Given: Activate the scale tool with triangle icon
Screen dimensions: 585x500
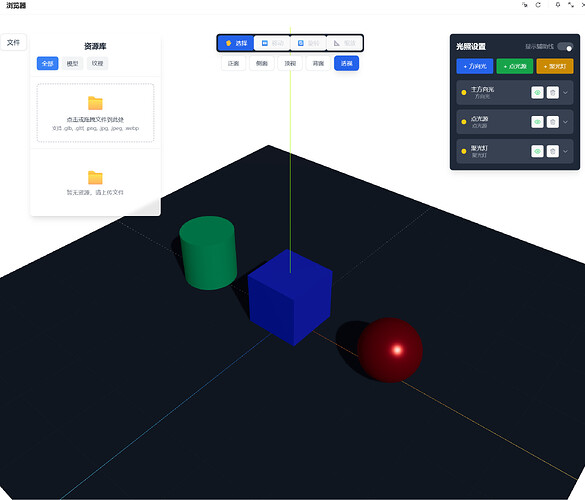Looking at the screenshot, I should pyautogui.click(x=344, y=43).
